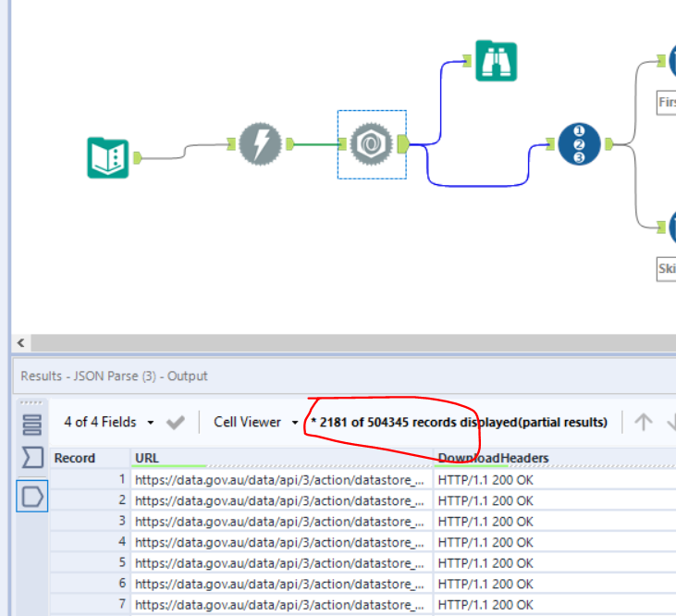Click the Record column header
Screen dimensions: 676x616
[74, 458]
